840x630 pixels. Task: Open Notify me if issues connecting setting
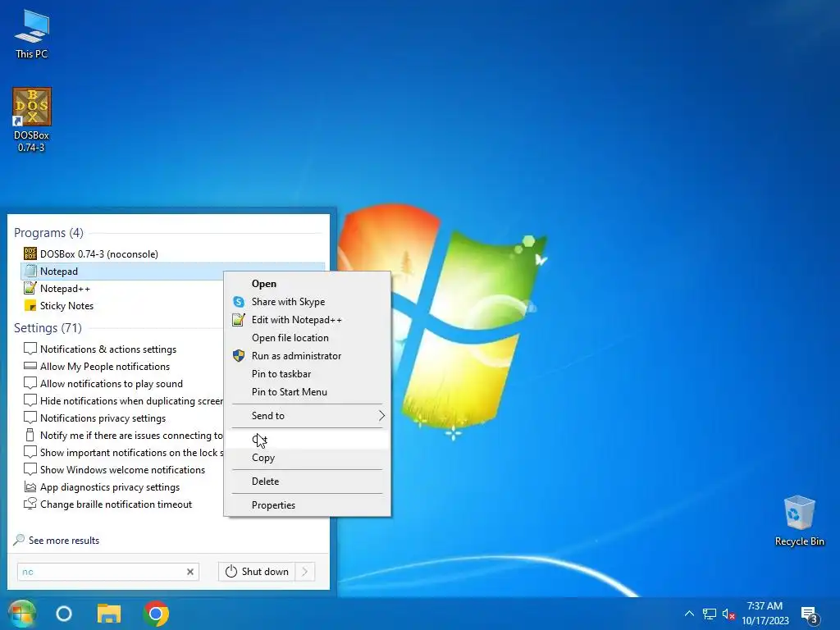122,436
